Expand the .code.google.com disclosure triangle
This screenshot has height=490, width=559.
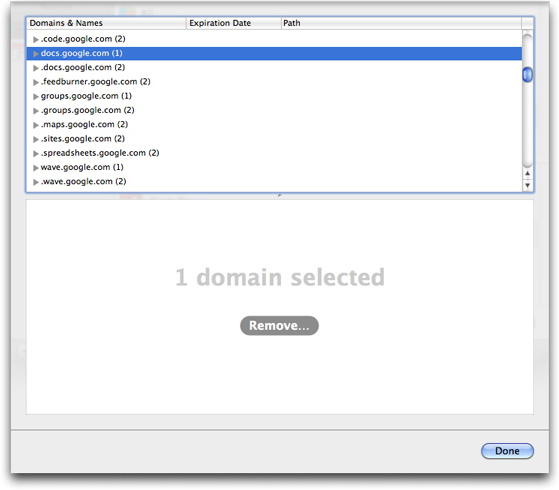tap(36, 39)
